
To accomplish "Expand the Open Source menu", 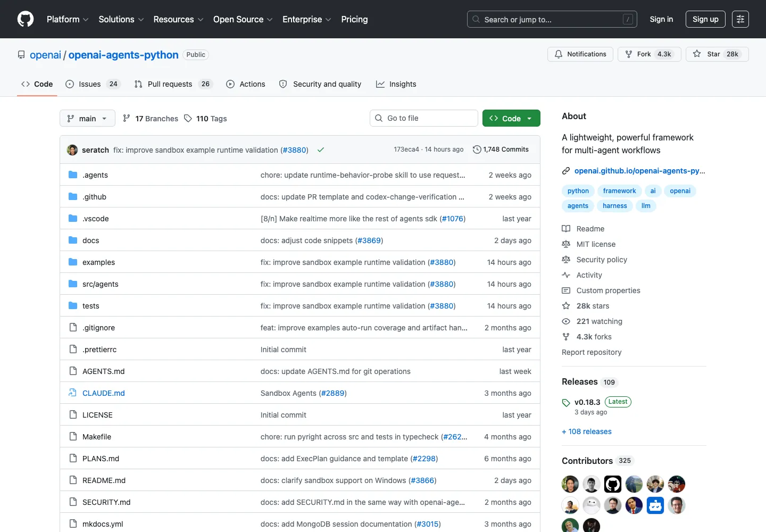I will tap(243, 19).
